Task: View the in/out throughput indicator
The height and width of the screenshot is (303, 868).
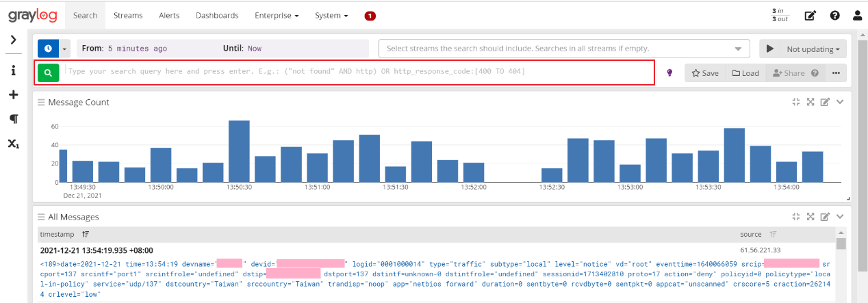Action: [x=780, y=15]
